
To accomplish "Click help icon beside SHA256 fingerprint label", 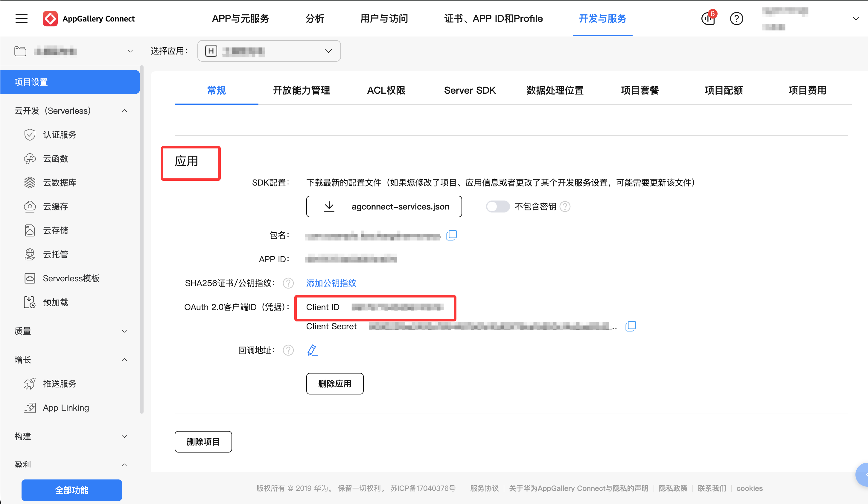I will pyautogui.click(x=288, y=283).
